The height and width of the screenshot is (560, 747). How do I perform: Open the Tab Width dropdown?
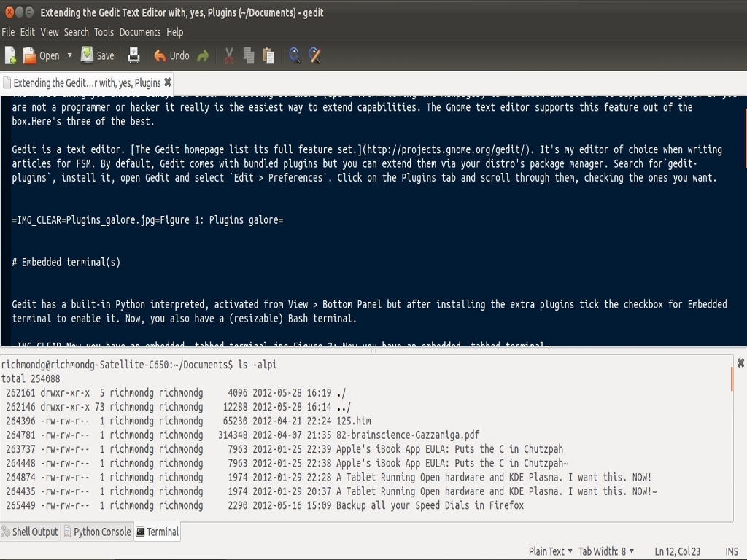click(x=606, y=551)
